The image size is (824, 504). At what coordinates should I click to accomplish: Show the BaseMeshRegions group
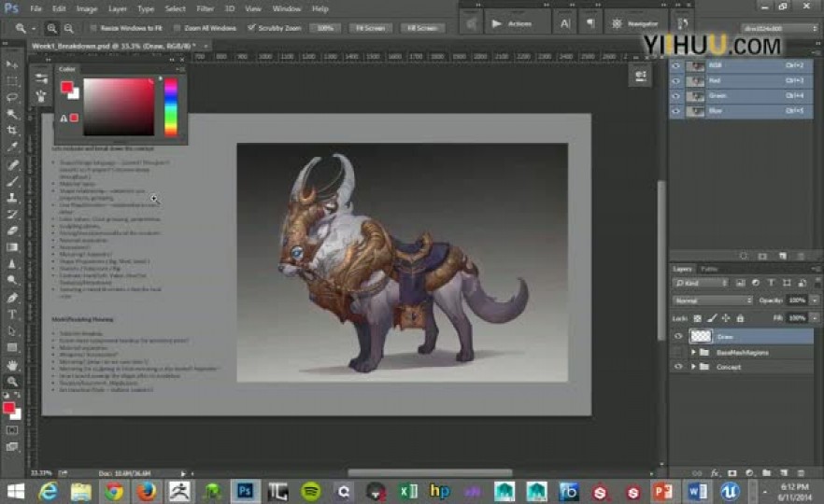[x=678, y=352]
